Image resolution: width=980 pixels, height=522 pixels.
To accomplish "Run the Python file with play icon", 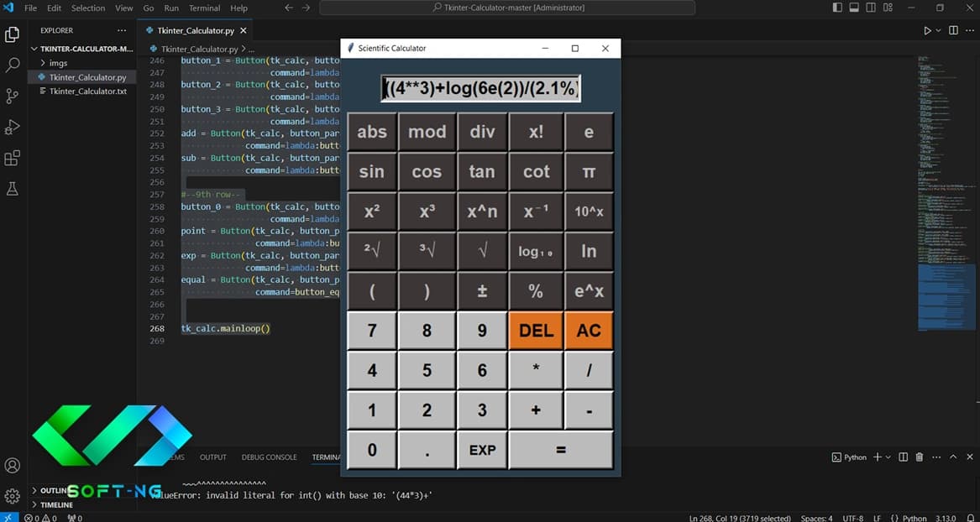I will point(927,30).
